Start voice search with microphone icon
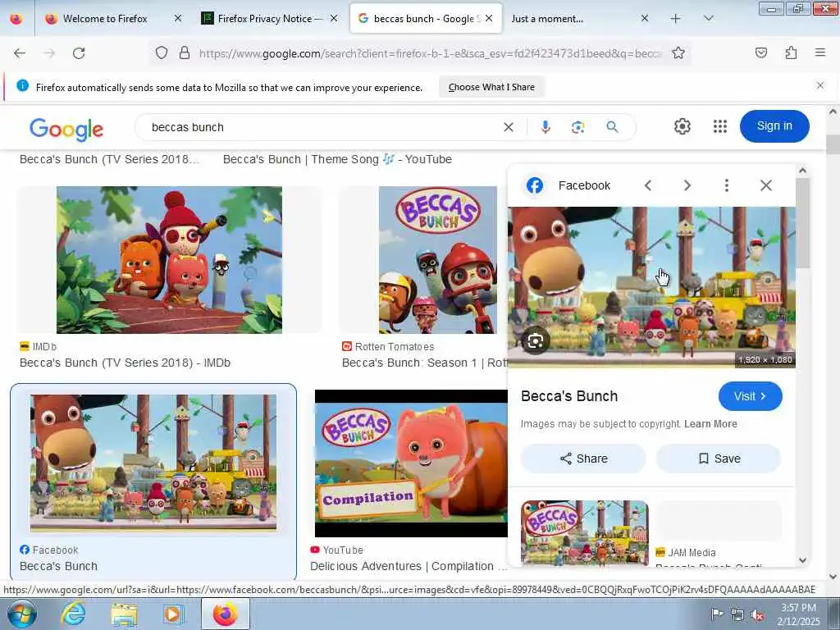 pos(546,127)
